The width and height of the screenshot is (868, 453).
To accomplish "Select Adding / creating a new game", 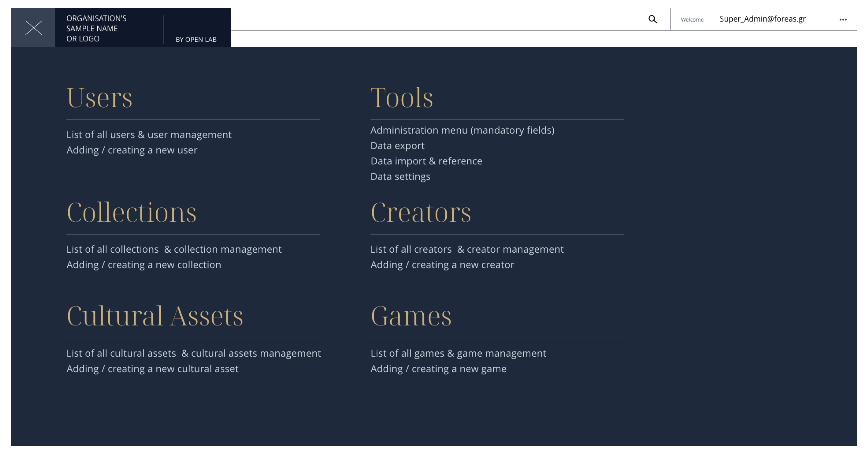I will [438, 369].
